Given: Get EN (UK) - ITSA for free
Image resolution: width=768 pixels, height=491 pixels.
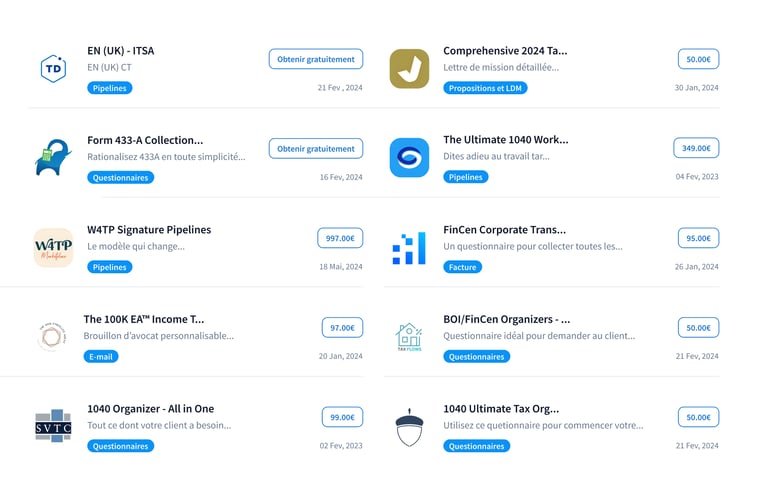Looking at the screenshot, I should 315,59.
